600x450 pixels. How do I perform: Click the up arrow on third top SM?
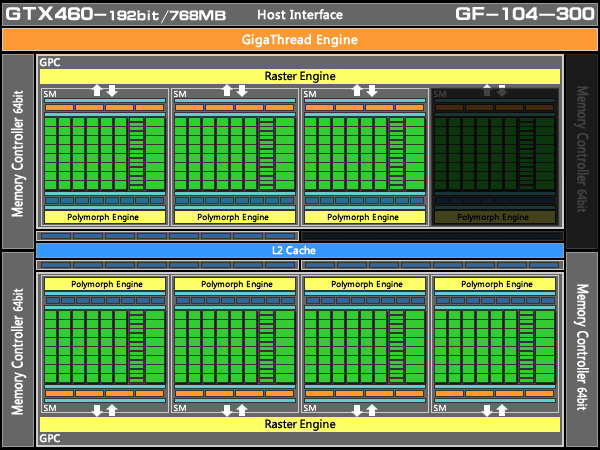click(x=357, y=90)
